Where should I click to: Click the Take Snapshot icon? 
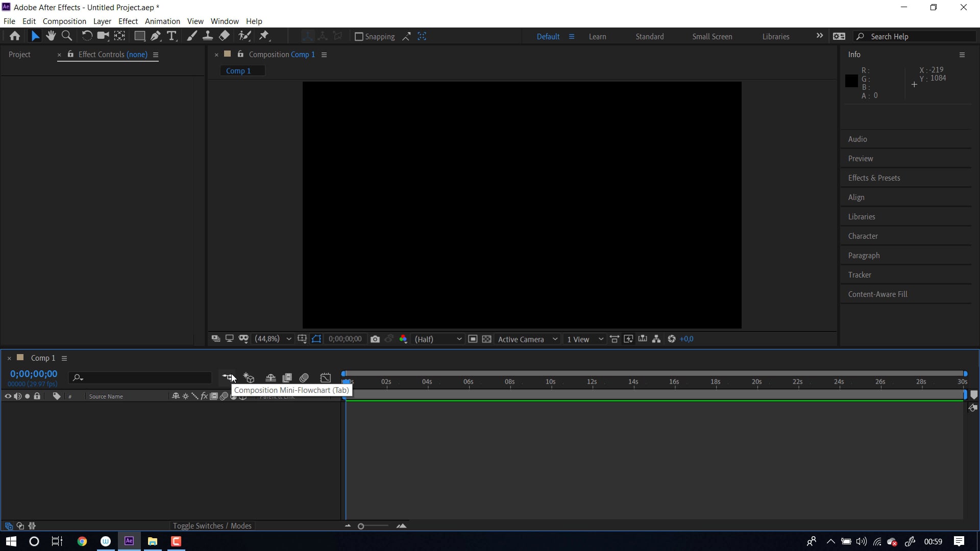click(x=375, y=338)
